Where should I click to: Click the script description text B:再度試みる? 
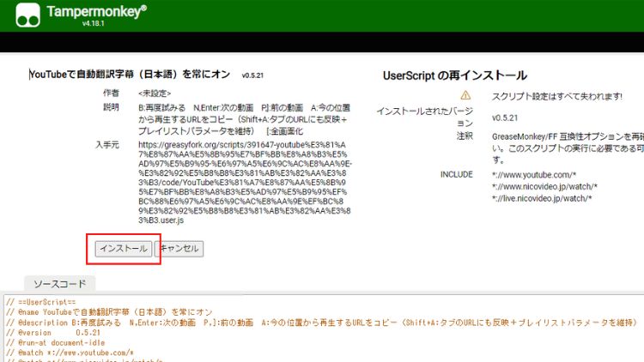click(245, 119)
